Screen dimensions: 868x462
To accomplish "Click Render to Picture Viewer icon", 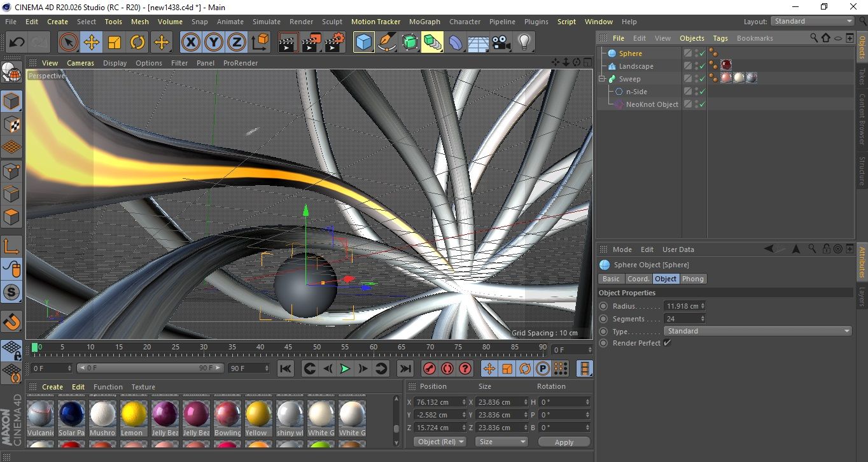I will (311, 43).
